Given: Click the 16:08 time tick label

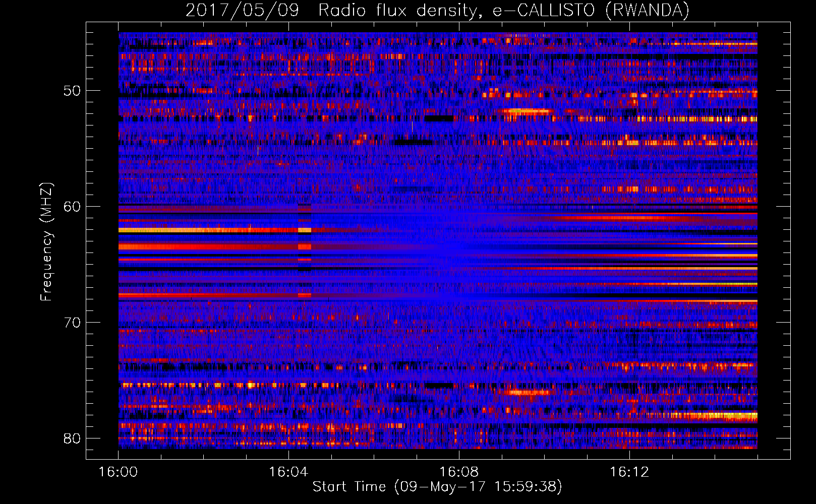Looking at the screenshot, I should [459, 472].
